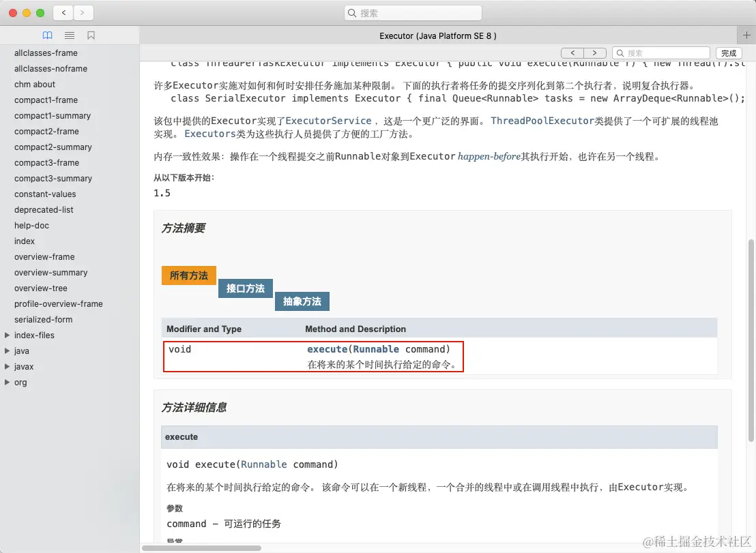
Task: Expand the index-files tree node
Action: pos(8,335)
